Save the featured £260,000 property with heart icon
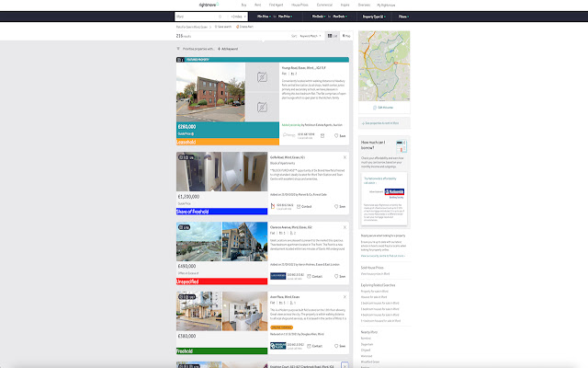The height and width of the screenshot is (368, 588). click(x=340, y=135)
